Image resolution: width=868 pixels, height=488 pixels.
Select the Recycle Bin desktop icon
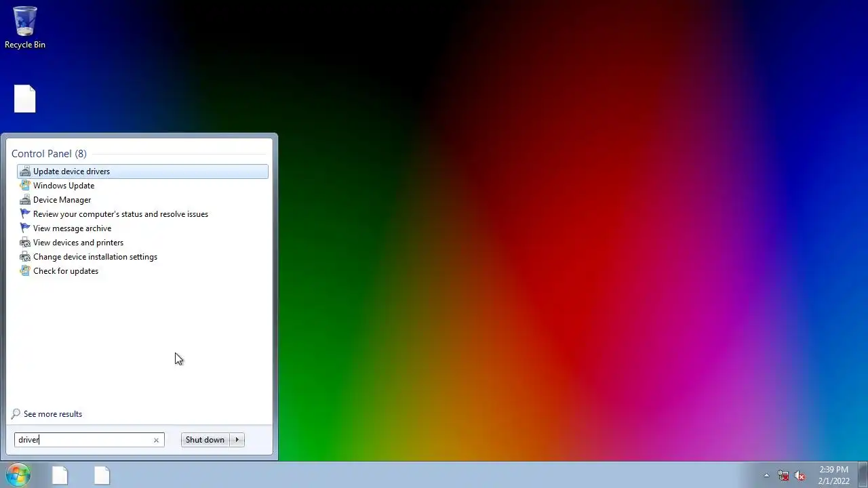pos(25,28)
